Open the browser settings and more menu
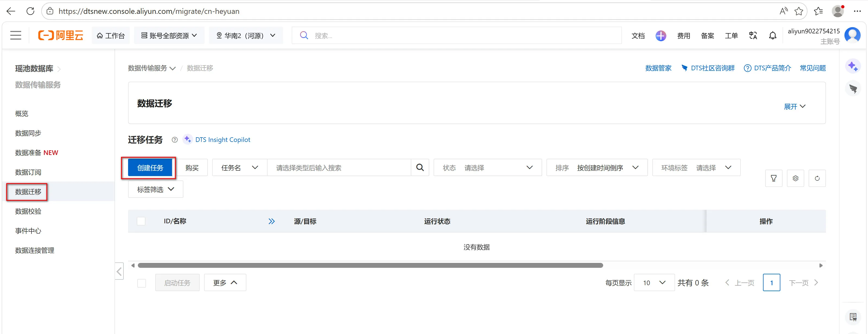Viewport: 868px width, 334px height. point(857,11)
